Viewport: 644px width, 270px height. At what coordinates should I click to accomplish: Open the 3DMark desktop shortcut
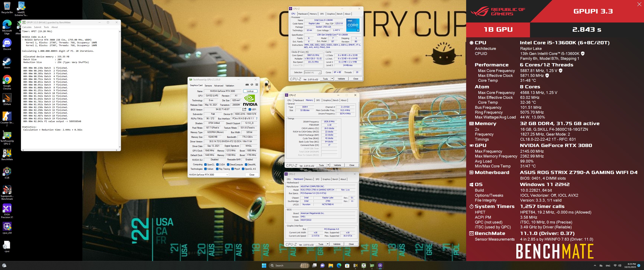[7, 99]
